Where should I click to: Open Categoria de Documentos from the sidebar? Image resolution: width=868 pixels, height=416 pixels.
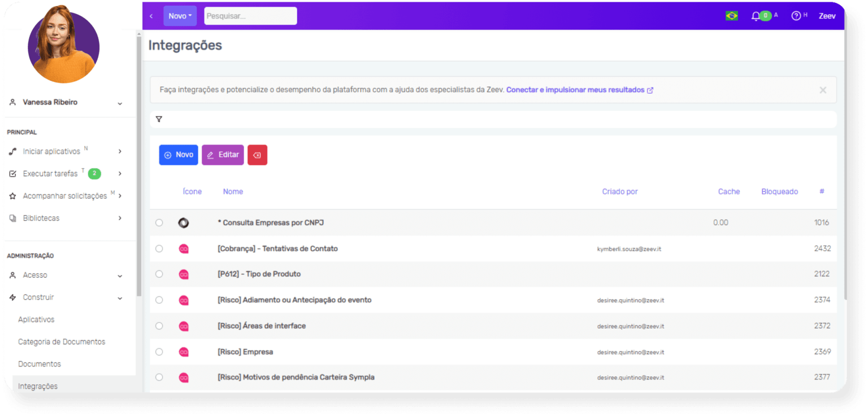point(61,341)
